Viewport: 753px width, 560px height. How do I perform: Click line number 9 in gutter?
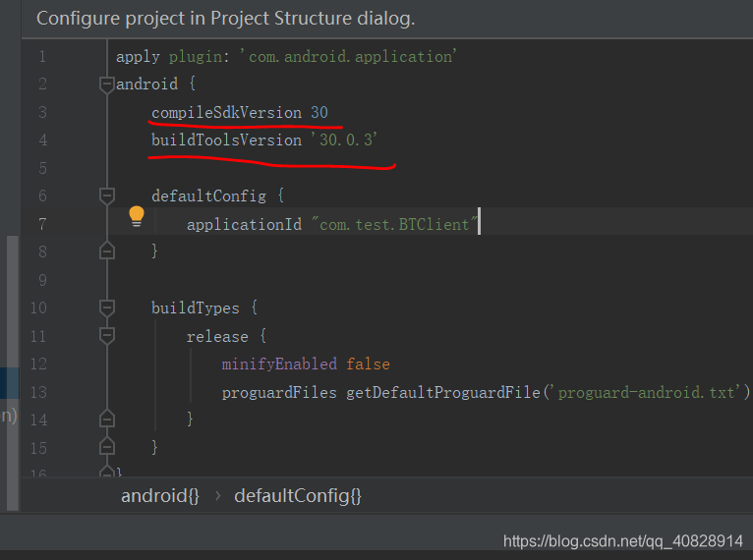pos(42,280)
